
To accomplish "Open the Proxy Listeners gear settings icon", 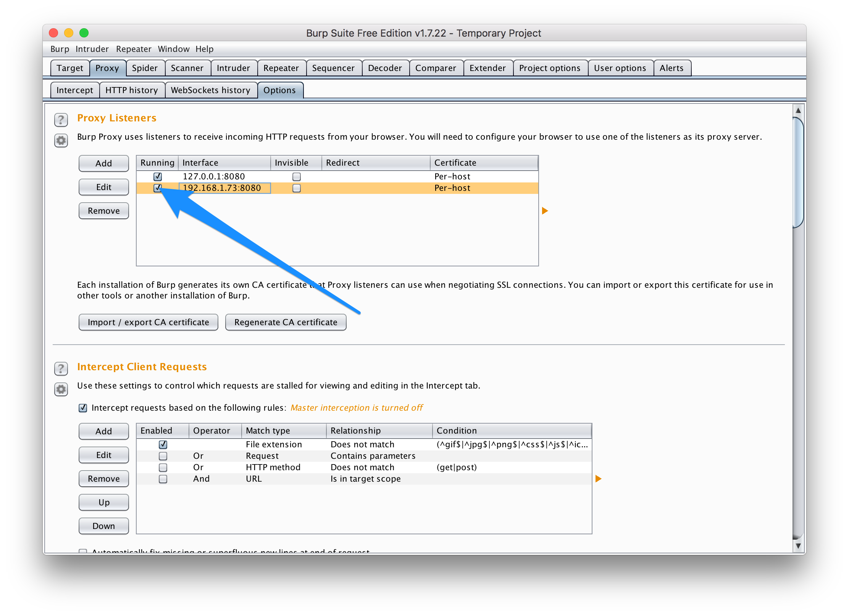I will [x=61, y=140].
